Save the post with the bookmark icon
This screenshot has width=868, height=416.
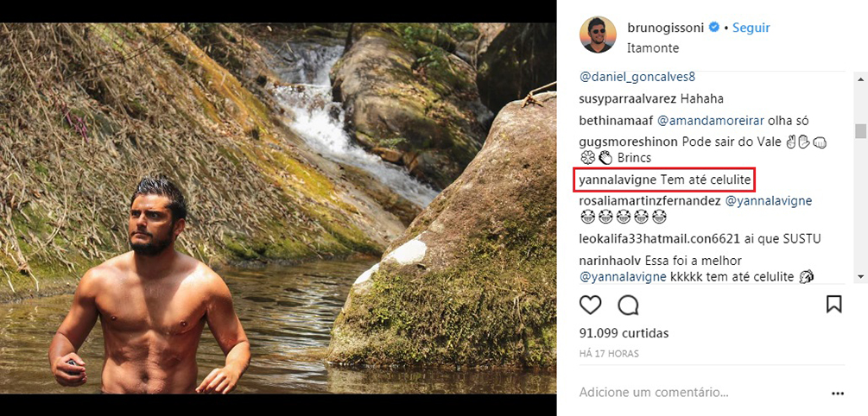pyautogui.click(x=833, y=305)
